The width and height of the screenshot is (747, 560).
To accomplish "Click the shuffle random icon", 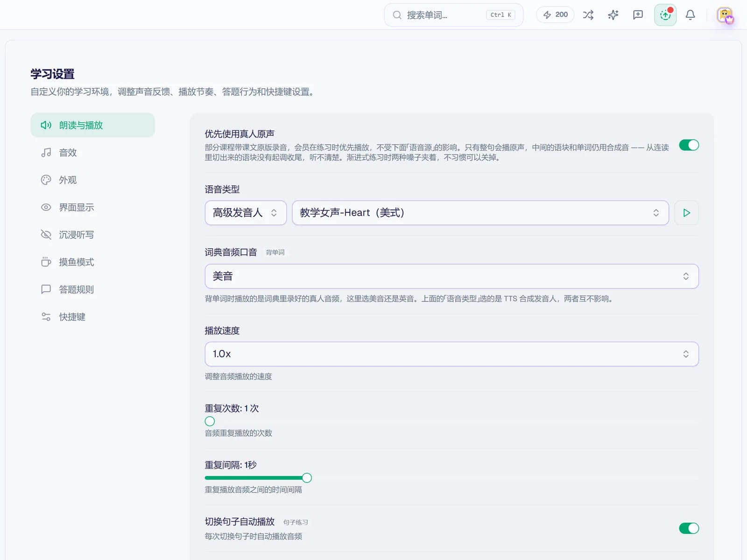I will coord(588,15).
